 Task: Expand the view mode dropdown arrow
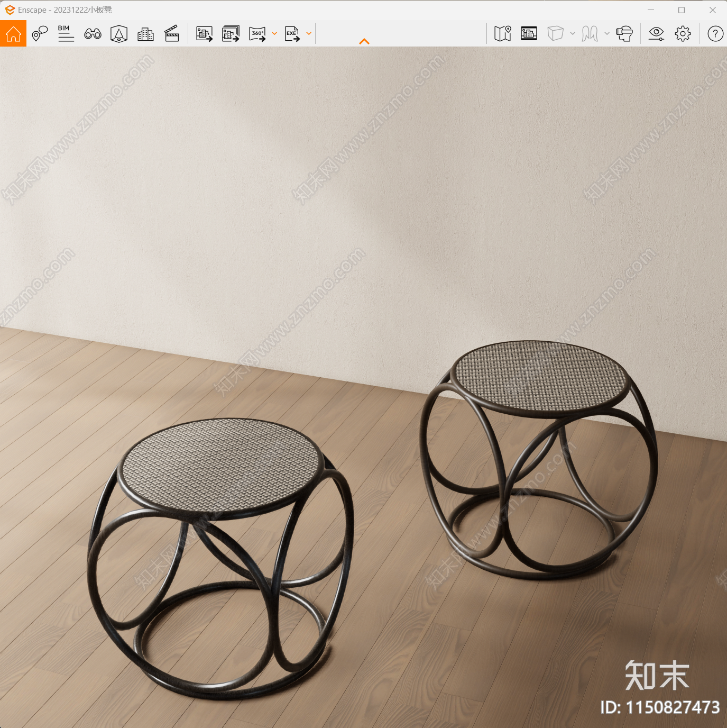click(607, 33)
